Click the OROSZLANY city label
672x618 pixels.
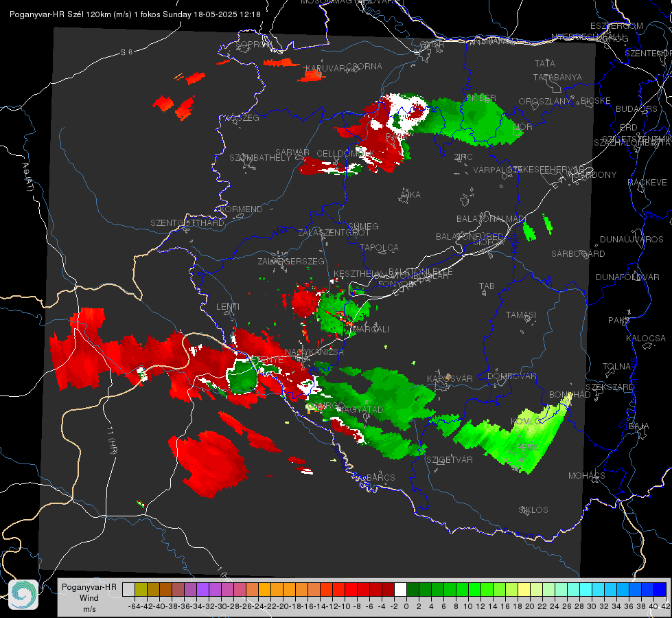click(x=545, y=102)
